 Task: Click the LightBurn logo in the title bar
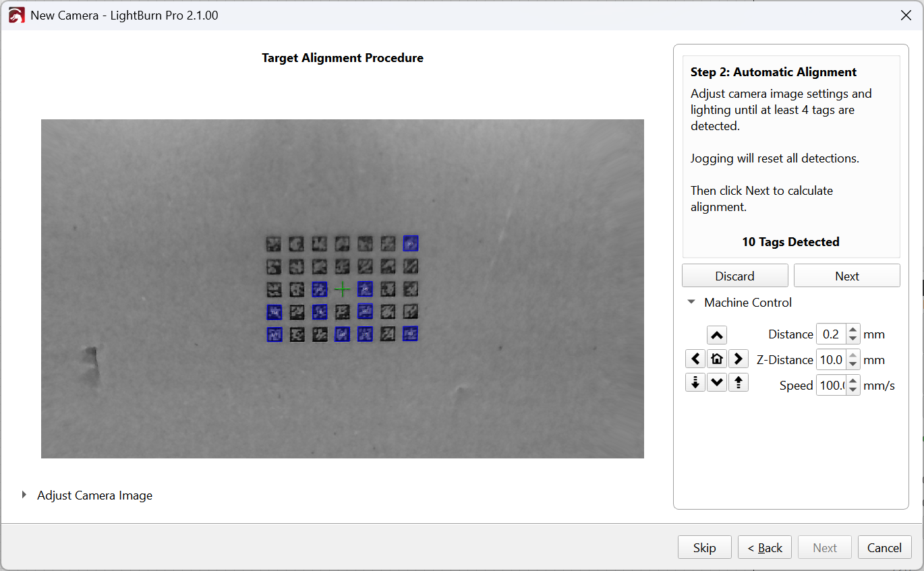pyautogui.click(x=16, y=15)
